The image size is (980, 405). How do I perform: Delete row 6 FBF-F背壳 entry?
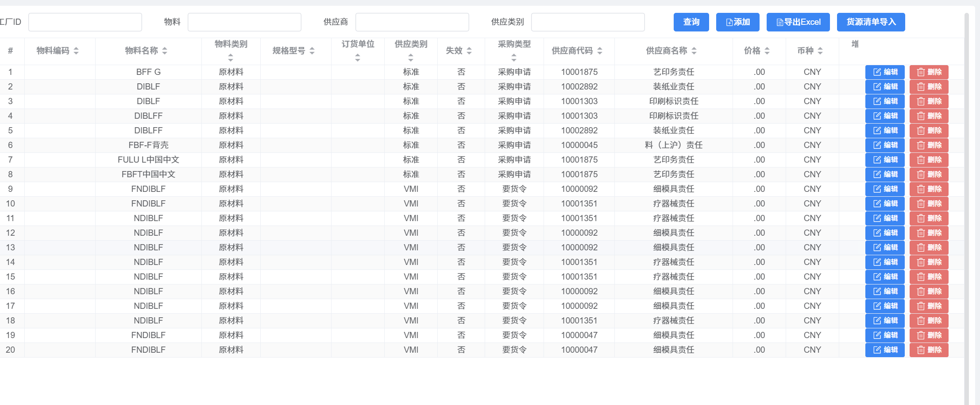(x=929, y=145)
